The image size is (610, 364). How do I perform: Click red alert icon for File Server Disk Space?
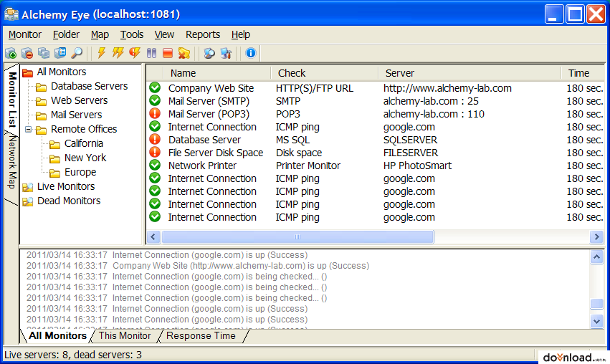[155, 152]
